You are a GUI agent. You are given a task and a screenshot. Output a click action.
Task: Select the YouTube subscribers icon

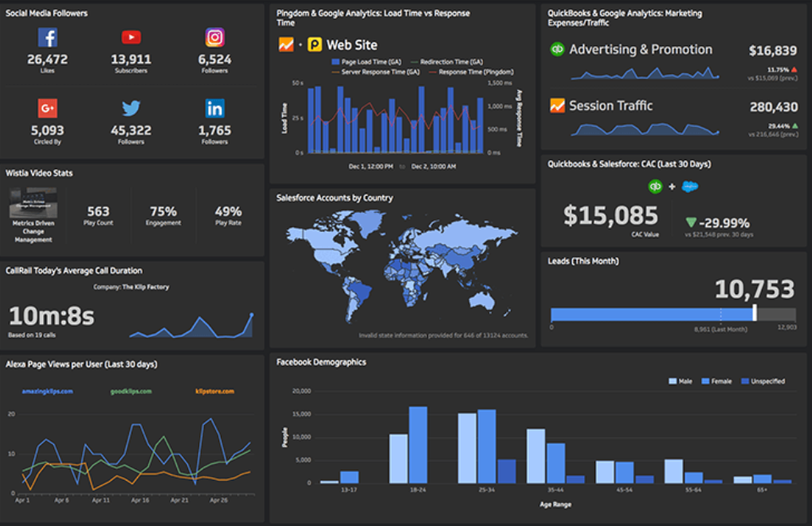(x=131, y=37)
